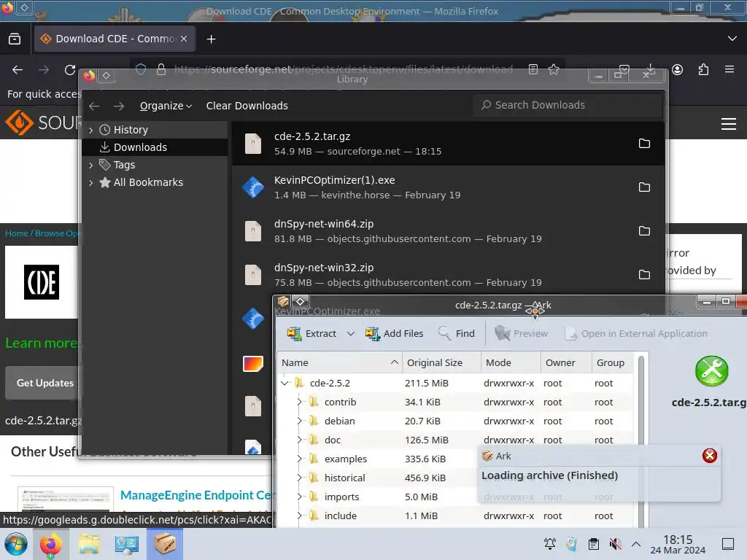This screenshot has height=560, width=747.
Task: Open notifications bell in system tray
Action: [x=550, y=543]
